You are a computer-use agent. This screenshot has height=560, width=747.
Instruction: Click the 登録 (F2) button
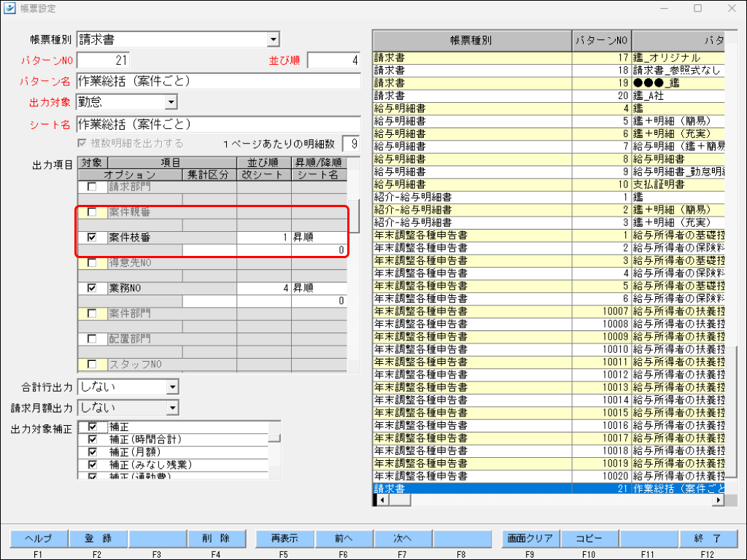(98, 538)
